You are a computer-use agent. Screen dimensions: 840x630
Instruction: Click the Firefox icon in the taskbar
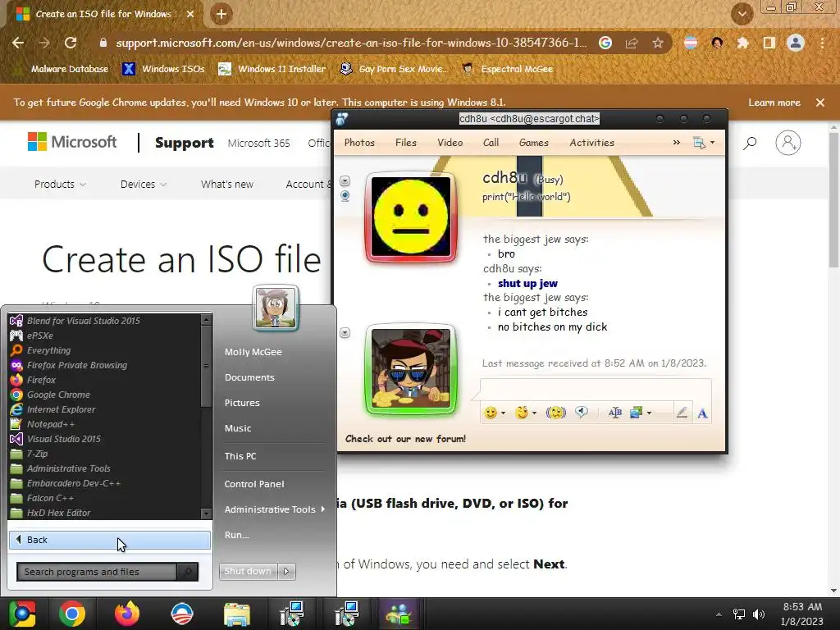pos(127,614)
